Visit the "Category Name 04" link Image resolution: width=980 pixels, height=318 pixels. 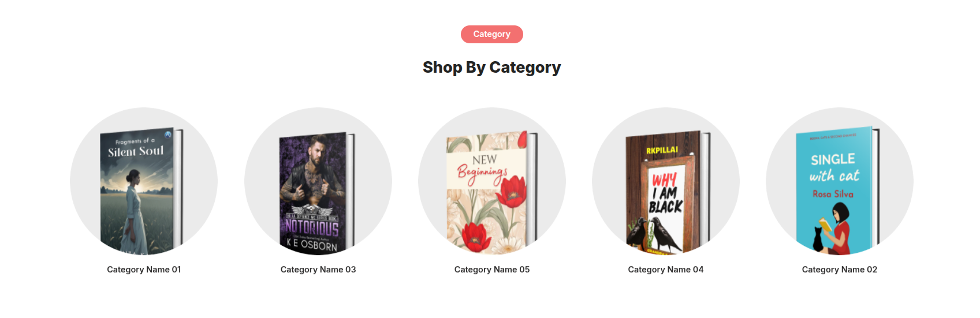(666, 270)
